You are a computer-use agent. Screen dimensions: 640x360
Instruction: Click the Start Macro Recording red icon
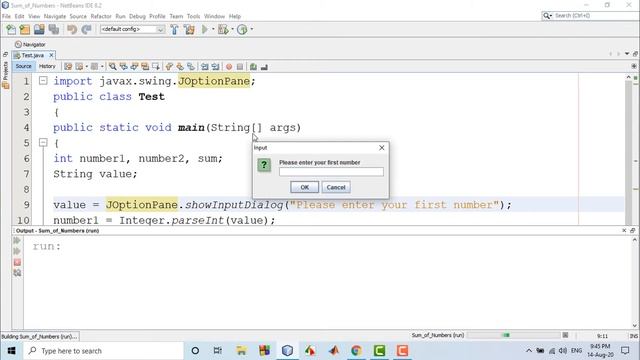229,67
